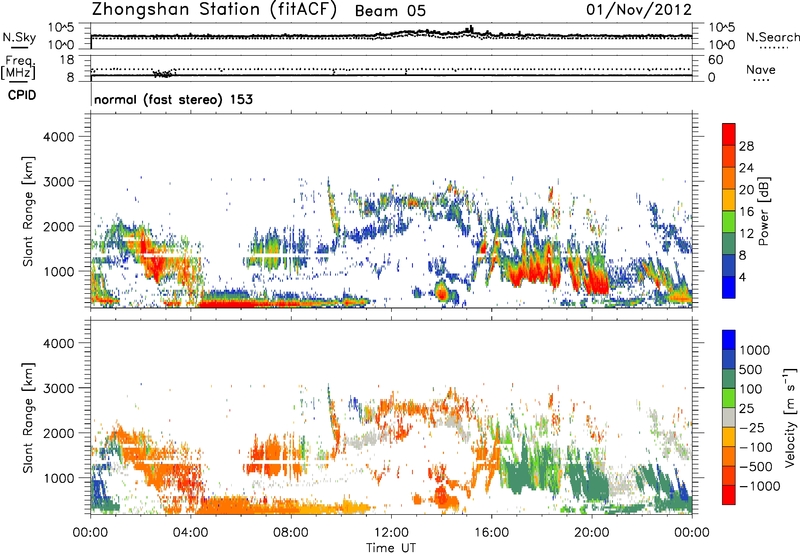
Task: Click the power colorbar value '4'
Action: tap(742, 277)
